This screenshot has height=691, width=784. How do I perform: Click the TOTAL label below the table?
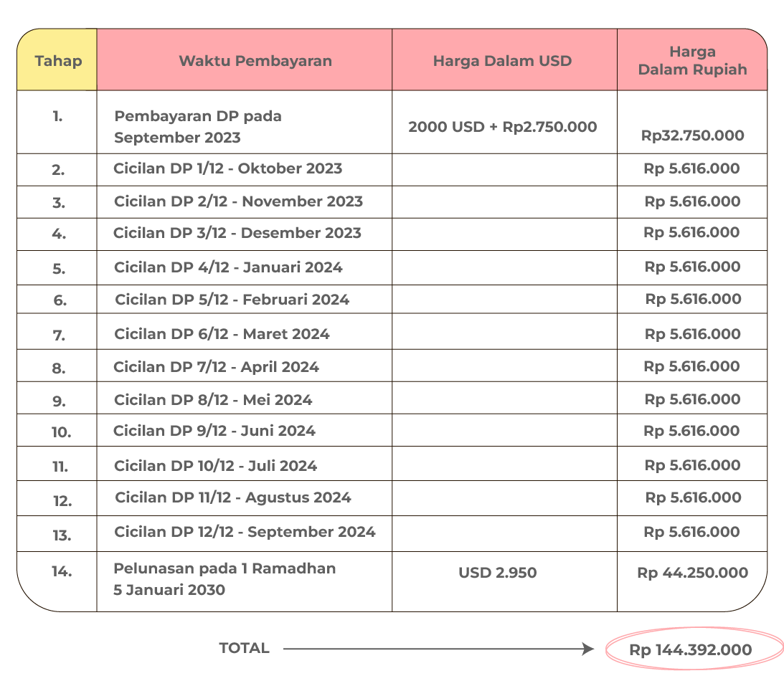click(x=244, y=648)
